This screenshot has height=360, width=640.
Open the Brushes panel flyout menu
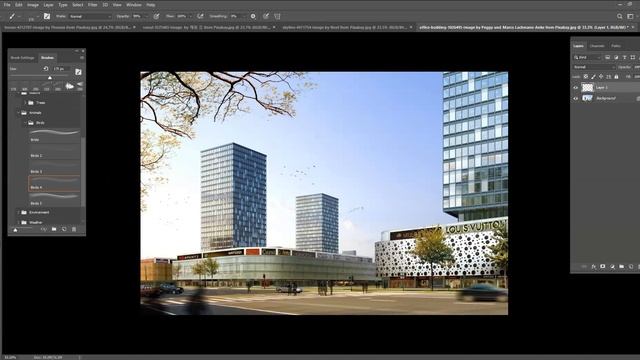click(x=82, y=58)
